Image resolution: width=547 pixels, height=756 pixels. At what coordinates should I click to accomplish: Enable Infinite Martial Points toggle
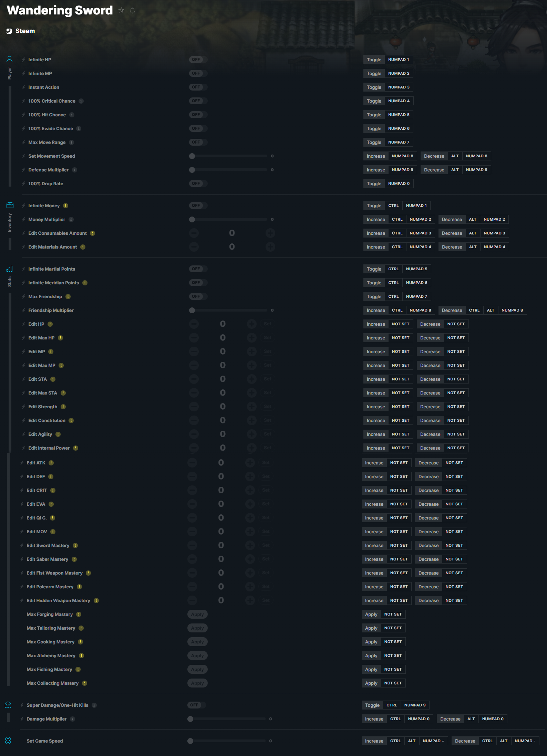click(198, 269)
